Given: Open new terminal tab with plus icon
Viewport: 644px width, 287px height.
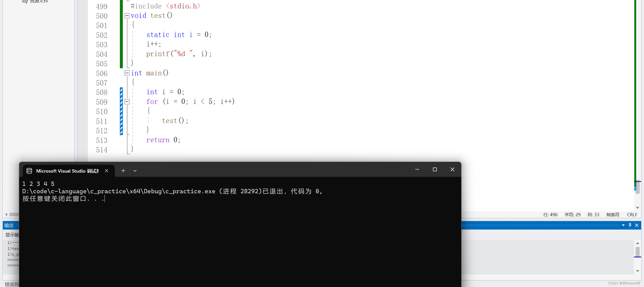Looking at the screenshot, I should click(x=123, y=171).
